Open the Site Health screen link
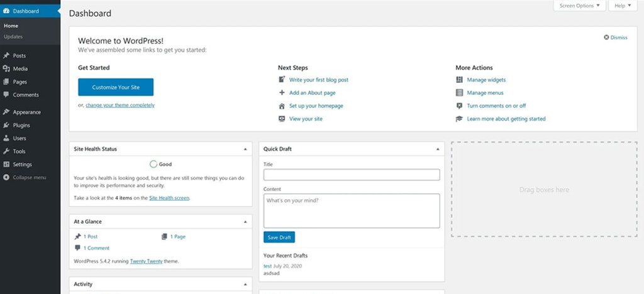644x294 pixels. pos(169,198)
